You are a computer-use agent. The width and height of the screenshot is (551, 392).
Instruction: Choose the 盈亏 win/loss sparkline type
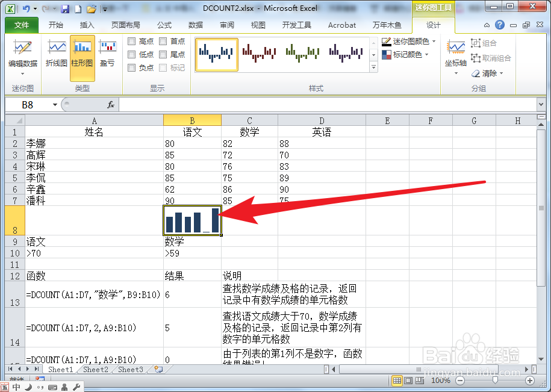tap(107, 53)
